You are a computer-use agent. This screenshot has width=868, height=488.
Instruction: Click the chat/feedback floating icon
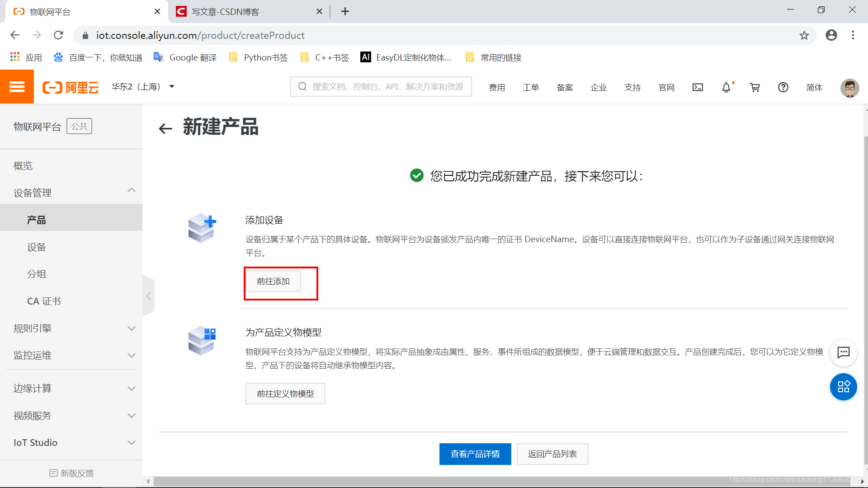pos(843,352)
